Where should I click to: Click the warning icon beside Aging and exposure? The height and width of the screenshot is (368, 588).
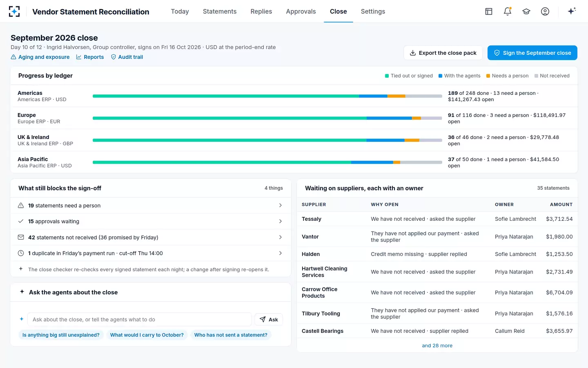13,57
